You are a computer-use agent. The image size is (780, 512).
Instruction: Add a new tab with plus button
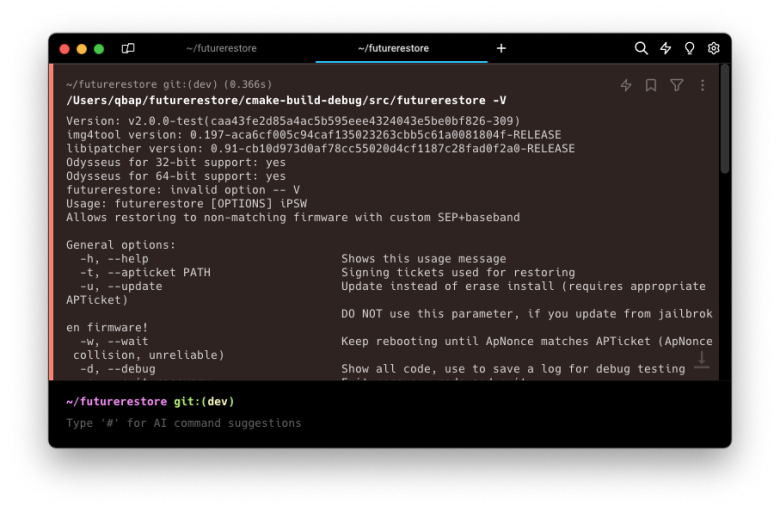(501, 48)
